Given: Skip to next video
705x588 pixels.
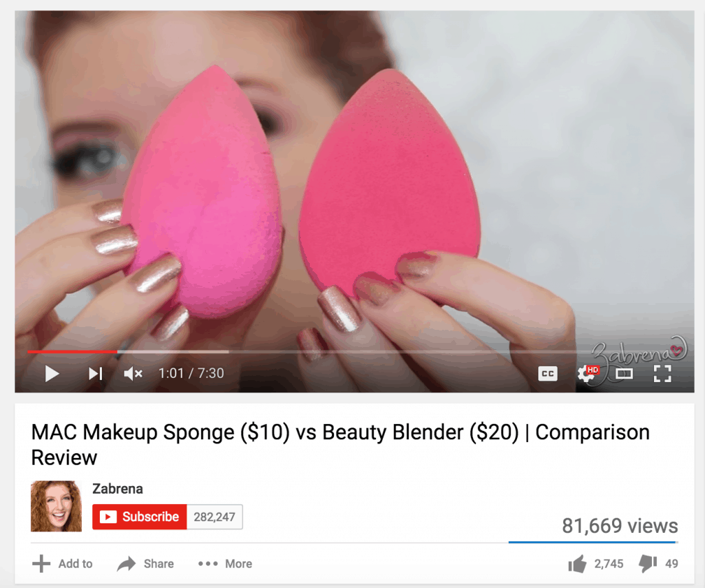Looking at the screenshot, I should tap(95, 374).
